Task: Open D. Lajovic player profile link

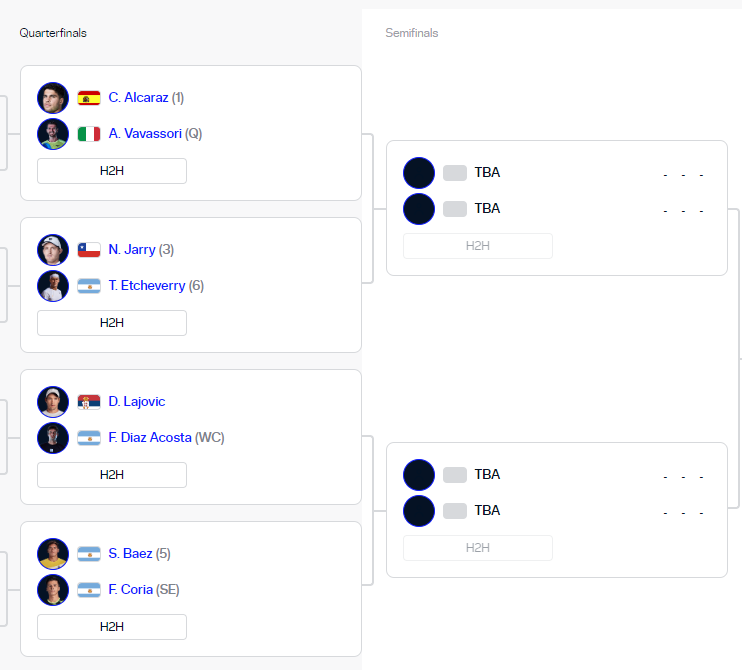Action: click(x=137, y=401)
